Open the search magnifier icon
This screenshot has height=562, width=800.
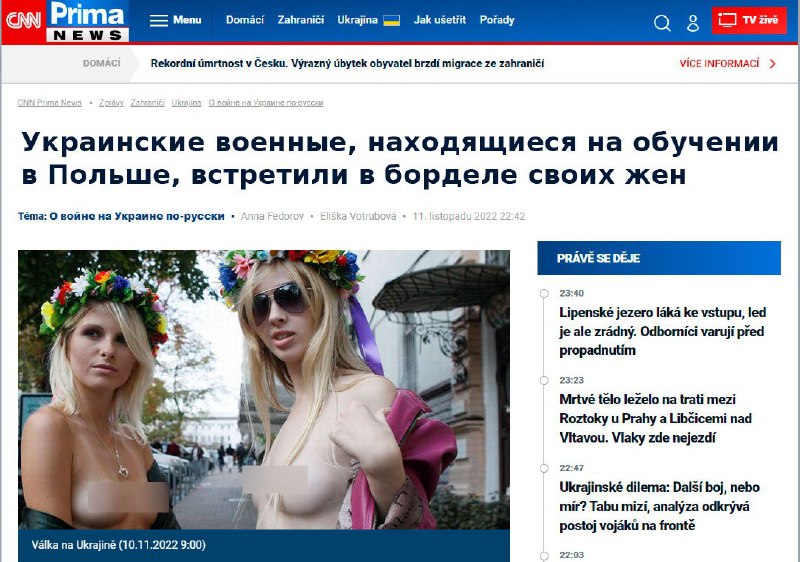click(x=662, y=22)
